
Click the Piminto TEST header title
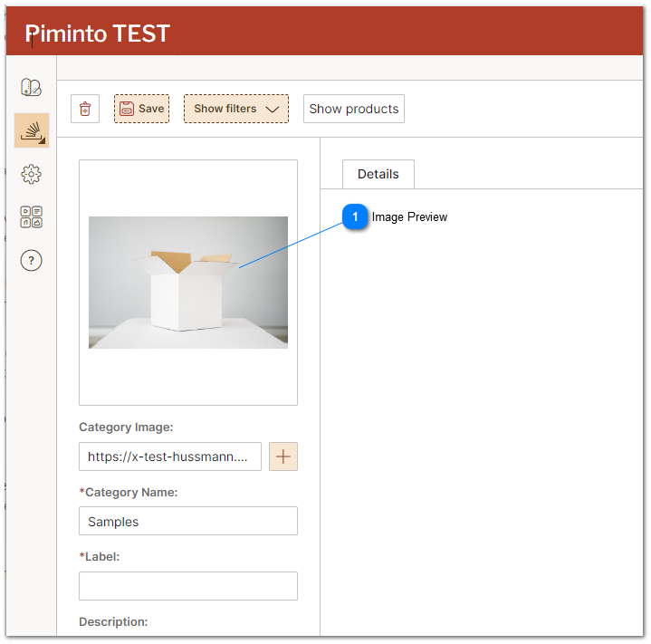click(97, 34)
